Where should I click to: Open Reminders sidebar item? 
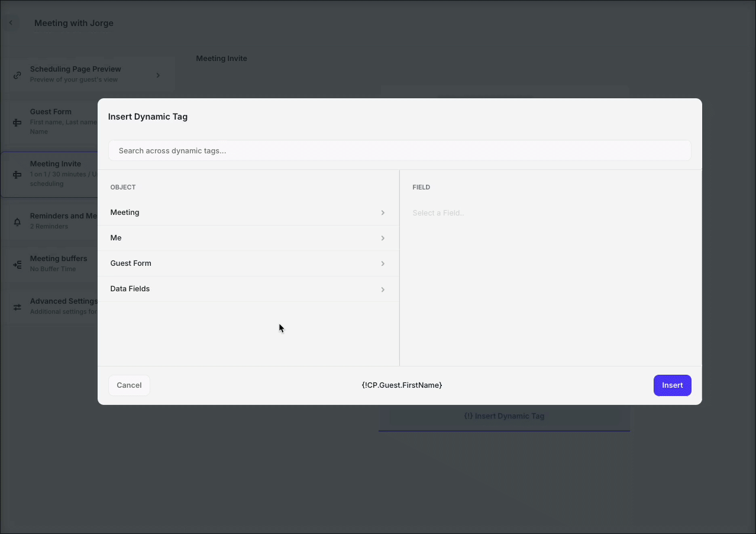pos(50,221)
